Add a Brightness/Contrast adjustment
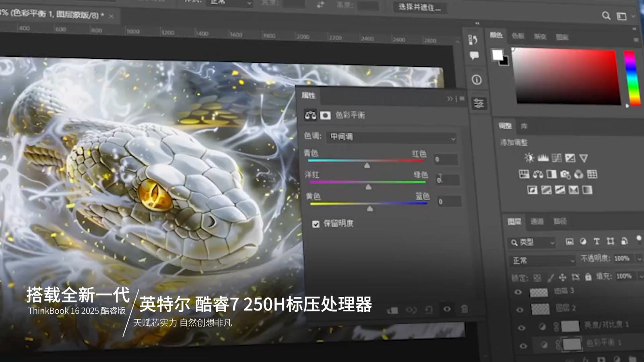 [x=529, y=158]
